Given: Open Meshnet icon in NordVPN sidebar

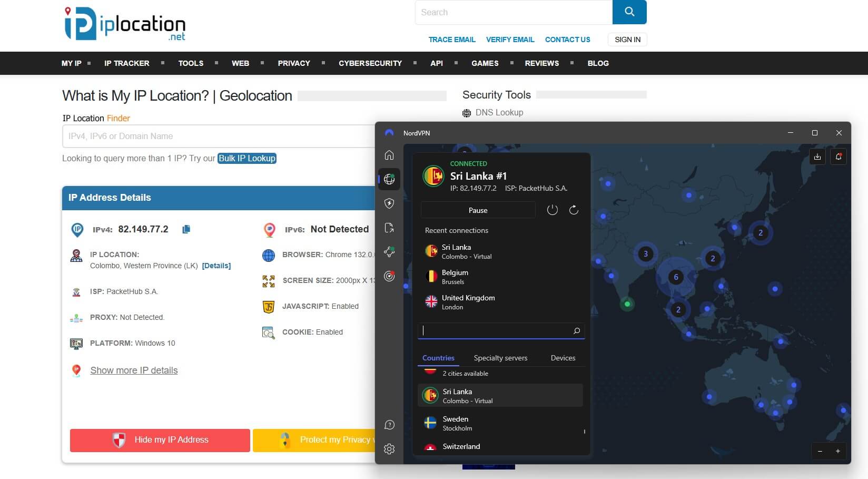Looking at the screenshot, I should (x=389, y=252).
